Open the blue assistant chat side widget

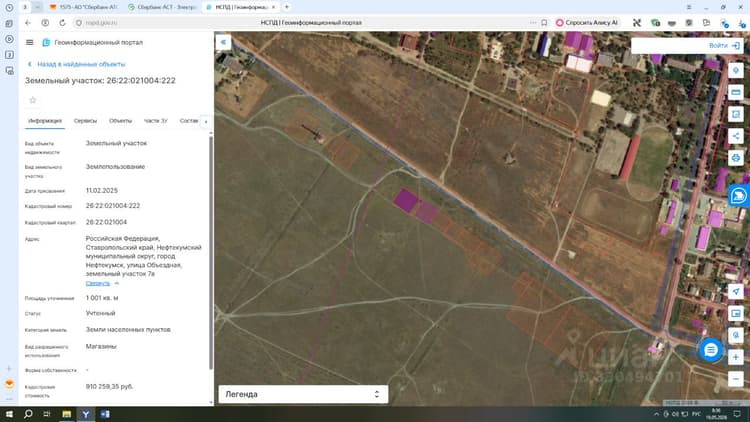[x=739, y=196]
